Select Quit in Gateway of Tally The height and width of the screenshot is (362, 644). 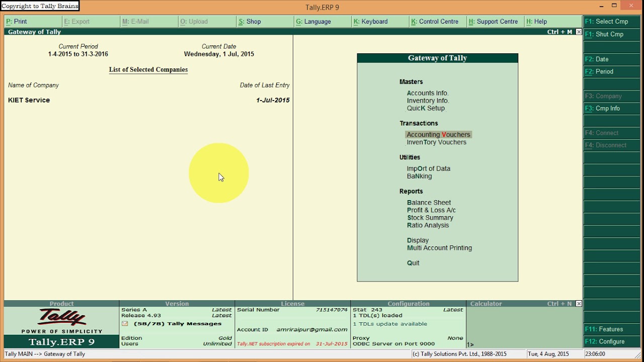413,263
